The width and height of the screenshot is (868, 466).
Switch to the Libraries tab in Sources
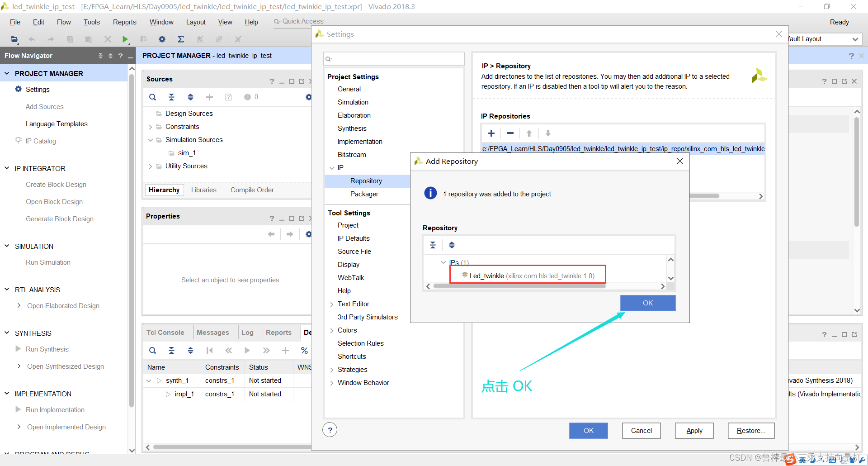[x=203, y=190]
